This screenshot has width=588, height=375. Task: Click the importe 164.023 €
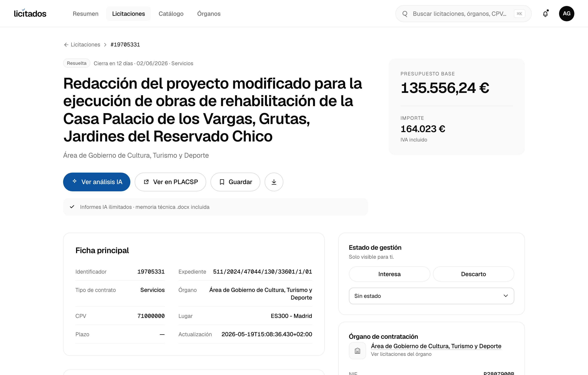[423, 129]
